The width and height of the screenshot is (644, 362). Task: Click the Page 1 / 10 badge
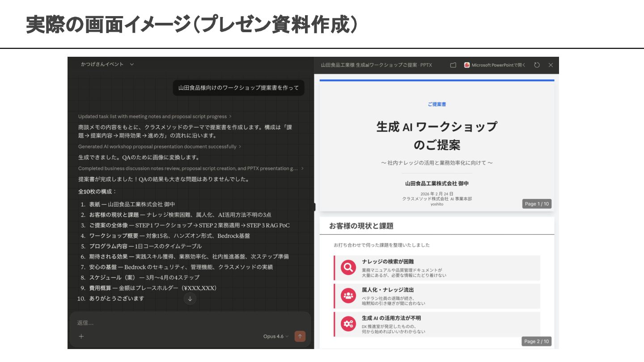click(x=537, y=204)
